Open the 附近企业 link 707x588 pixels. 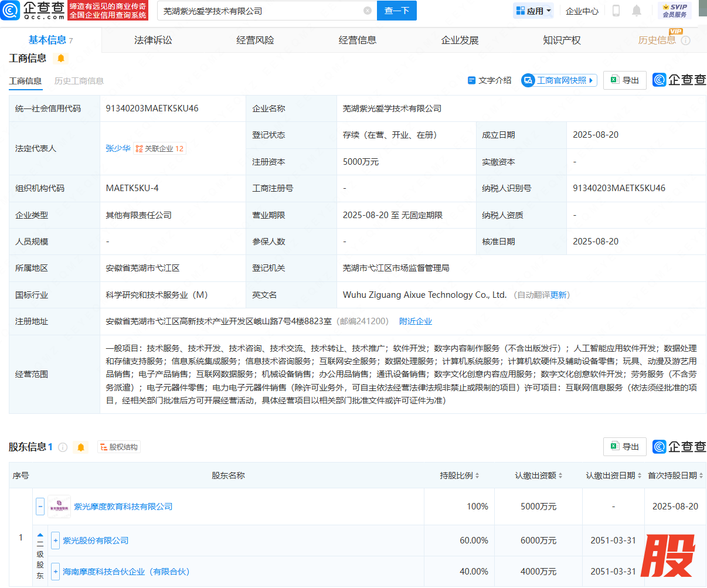[x=415, y=321]
